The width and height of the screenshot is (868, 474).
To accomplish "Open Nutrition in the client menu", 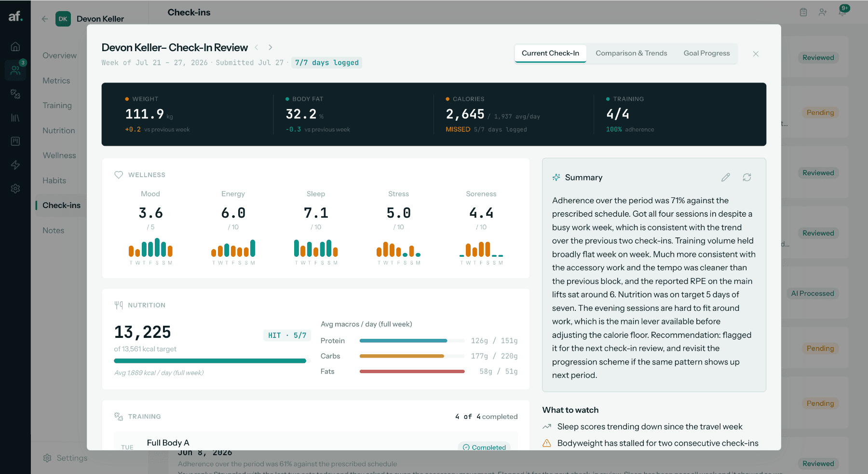I will tap(59, 130).
